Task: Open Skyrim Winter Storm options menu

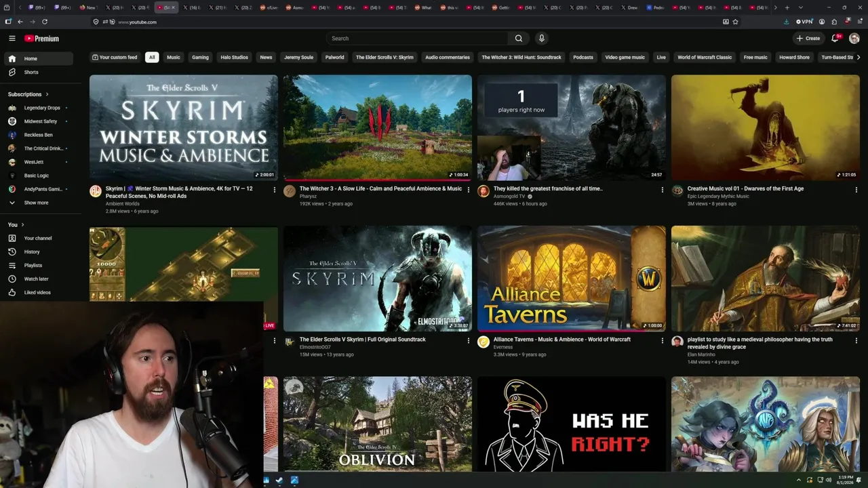Action: pyautogui.click(x=275, y=190)
